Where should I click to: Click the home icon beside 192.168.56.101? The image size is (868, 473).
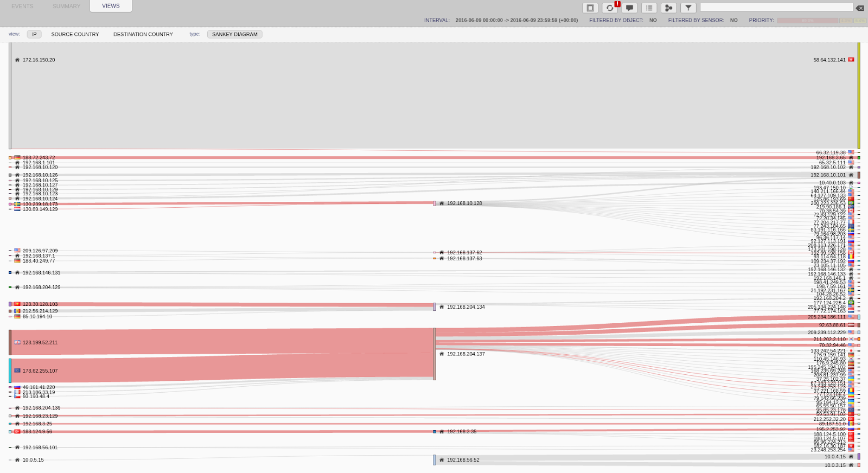17,448
